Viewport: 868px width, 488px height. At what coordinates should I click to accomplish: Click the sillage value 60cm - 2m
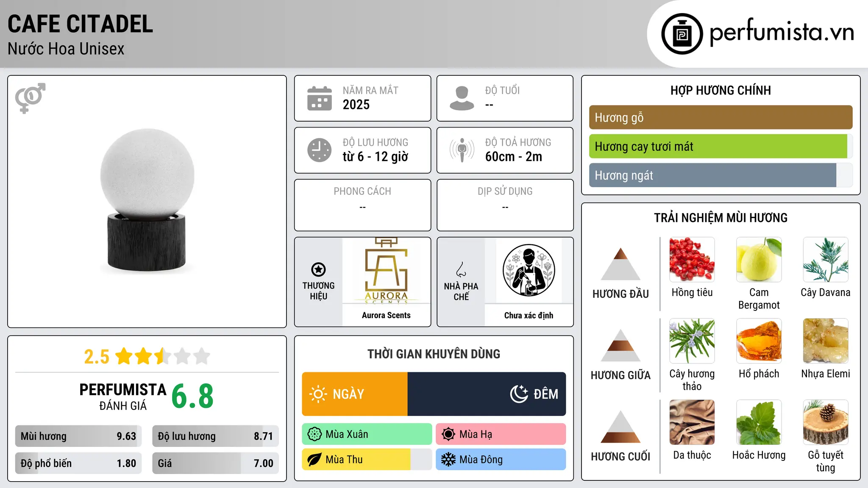(513, 157)
